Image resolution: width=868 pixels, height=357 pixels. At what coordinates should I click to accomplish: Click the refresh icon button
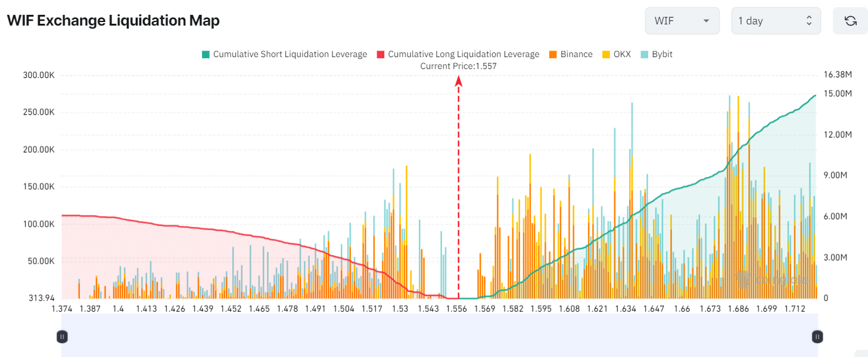point(850,21)
